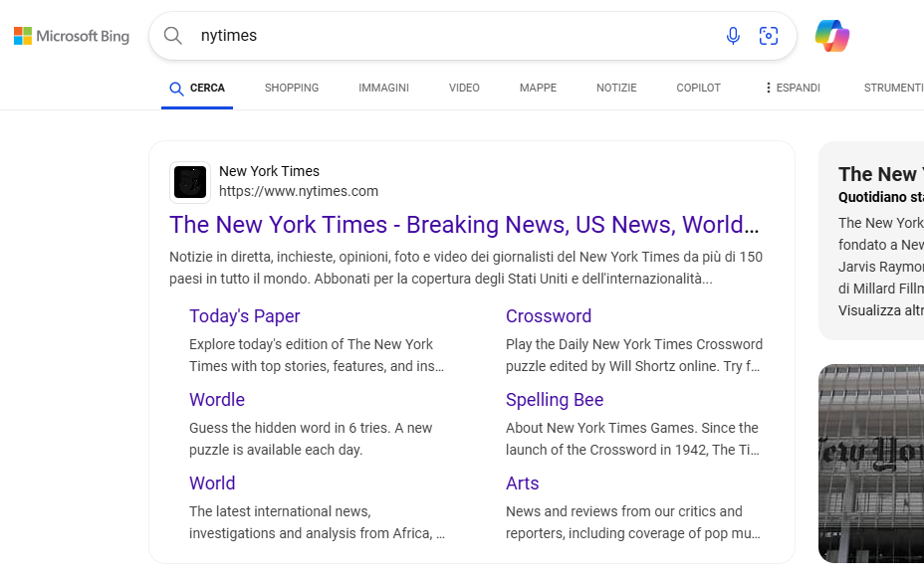Expand the ESPANDI more options menu
924x579 pixels.
tap(792, 88)
